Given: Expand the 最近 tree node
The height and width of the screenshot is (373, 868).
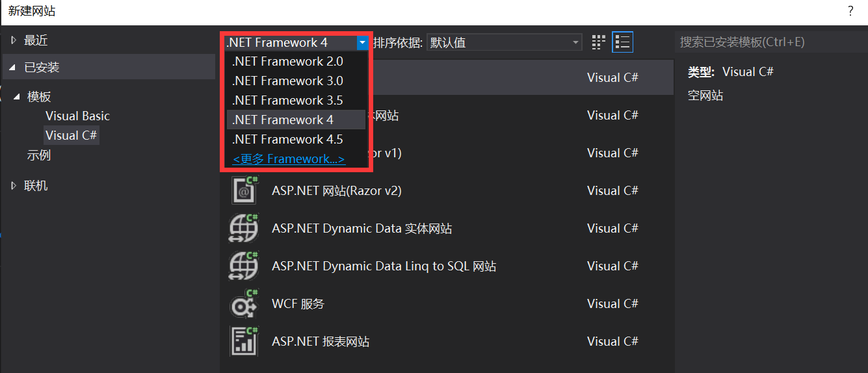Looking at the screenshot, I should point(14,40).
